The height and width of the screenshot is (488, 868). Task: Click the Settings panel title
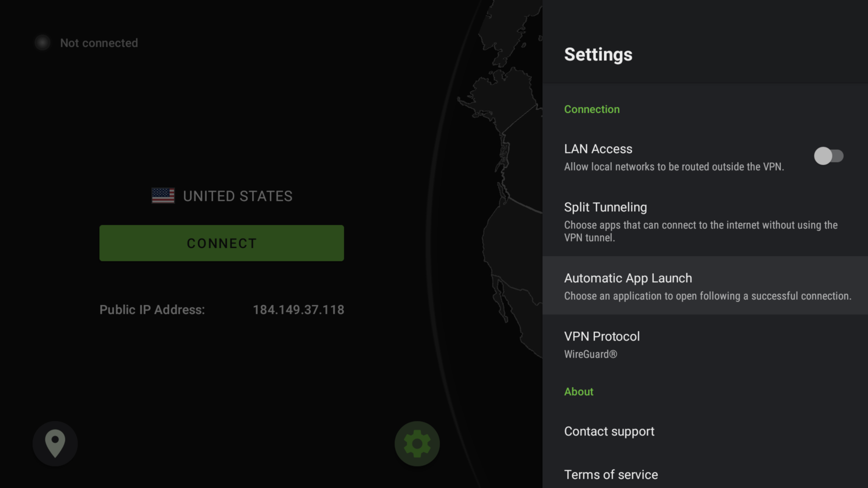tap(598, 54)
